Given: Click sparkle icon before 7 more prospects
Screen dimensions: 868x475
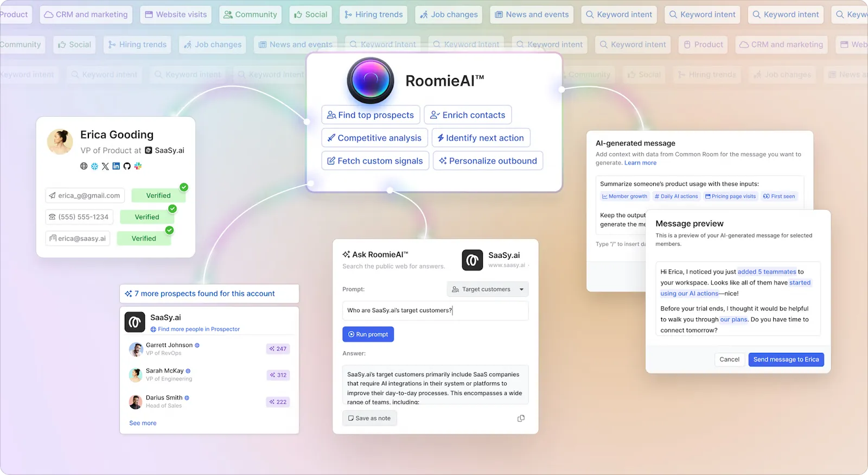Looking at the screenshot, I should click(x=129, y=294).
